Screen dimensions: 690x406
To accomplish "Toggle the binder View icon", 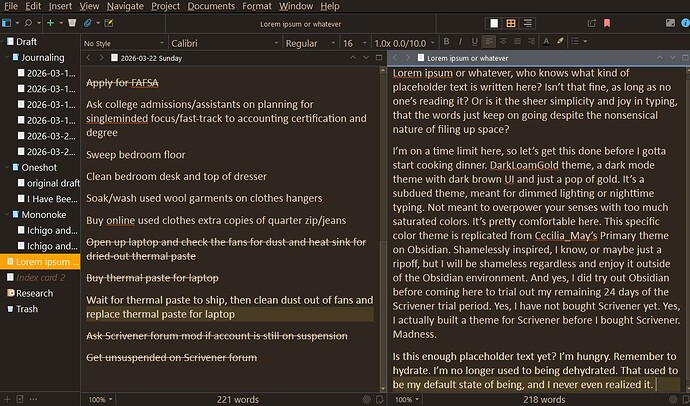I will [x=6, y=23].
